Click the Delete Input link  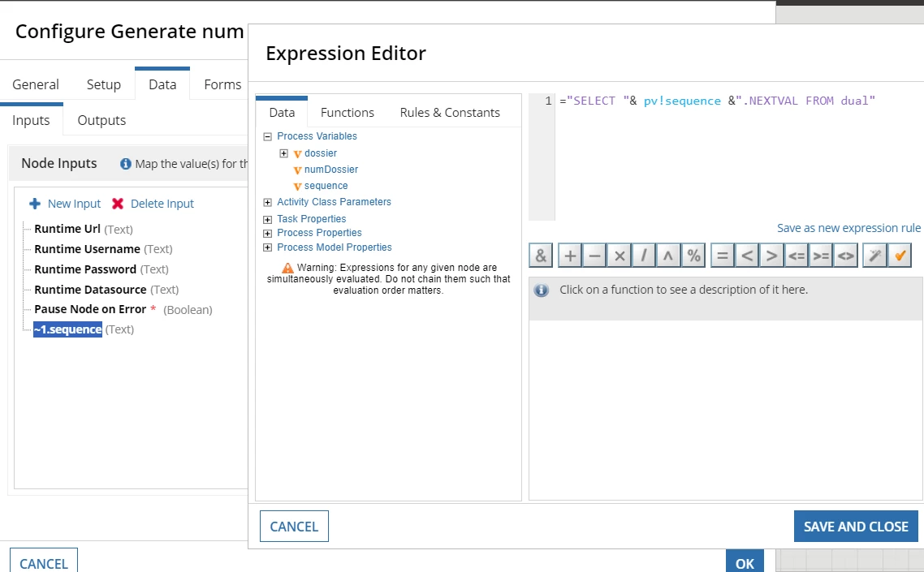[162, 204]
